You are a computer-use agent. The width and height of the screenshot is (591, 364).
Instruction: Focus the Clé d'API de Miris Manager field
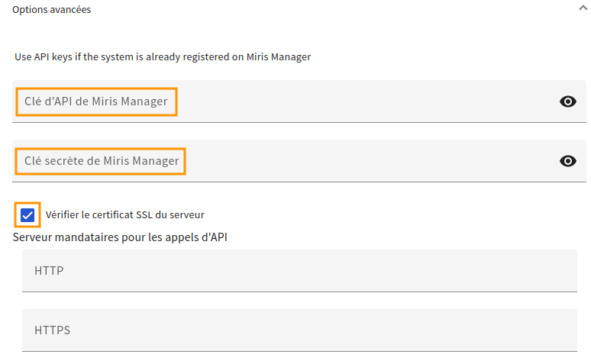[x=299, y=101]
